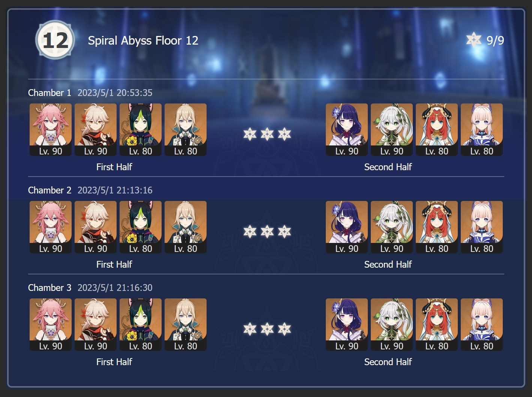
Task: Select Kokomi's portrait in Chamber 1 second half
Action: point(482,130)
